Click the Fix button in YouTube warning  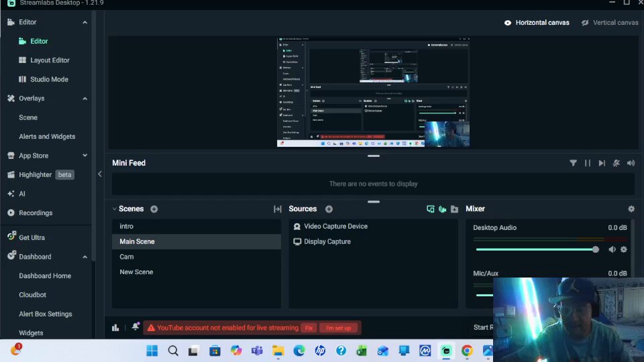click(x=309, y=328)
